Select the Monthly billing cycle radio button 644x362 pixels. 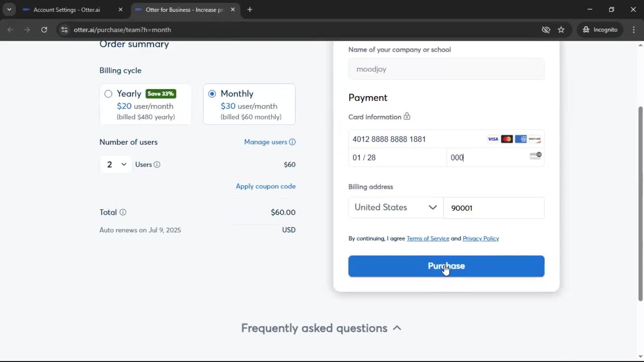(x=212, y=94)
